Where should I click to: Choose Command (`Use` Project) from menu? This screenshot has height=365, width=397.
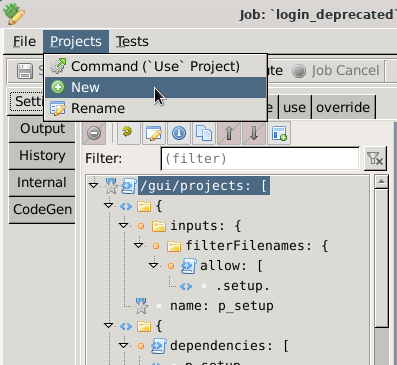click(x=155, y=66)
